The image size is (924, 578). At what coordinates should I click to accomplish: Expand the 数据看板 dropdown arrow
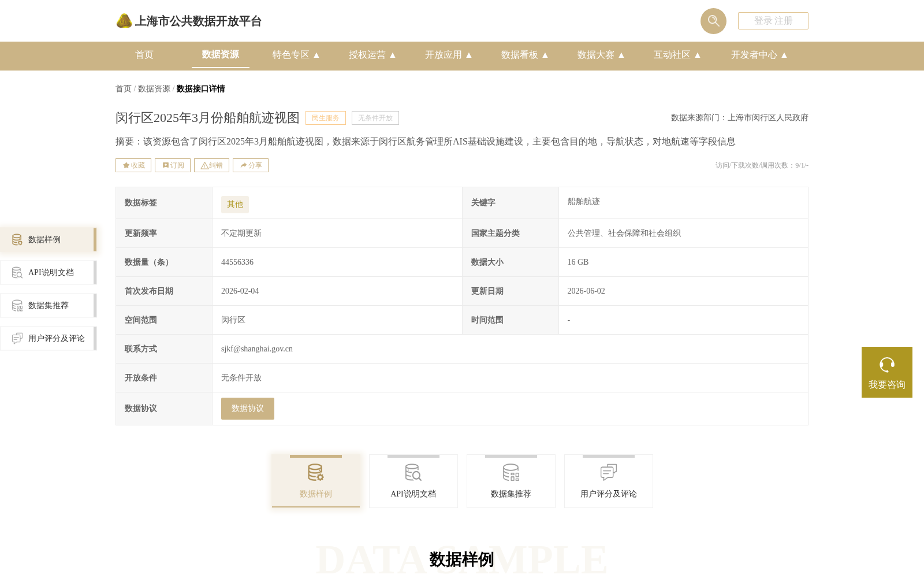(545, 55)
